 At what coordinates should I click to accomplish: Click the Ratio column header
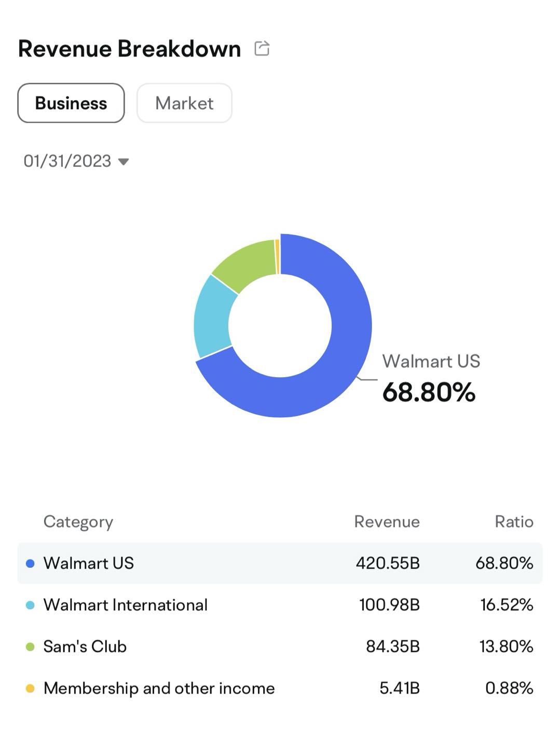tap(514, 521)
